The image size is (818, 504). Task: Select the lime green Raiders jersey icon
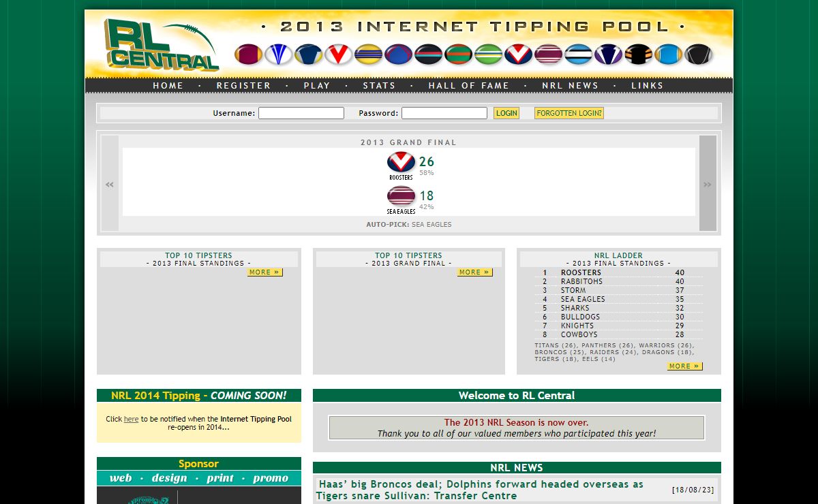point(489,54)
